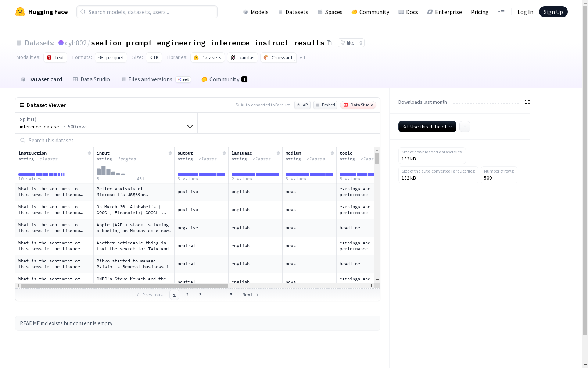Go to Spaces

click(x=330, y=12)
